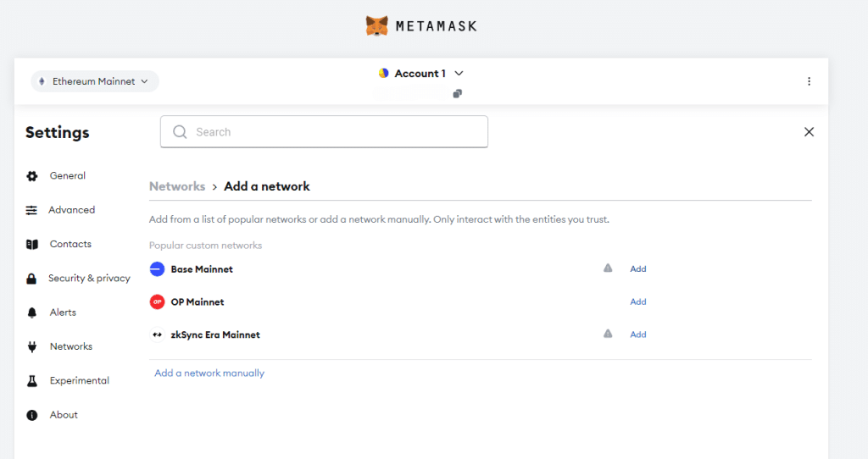Open Experimental settings section
The width and height of the screenshot is (868, 459).
pos(79,380)
